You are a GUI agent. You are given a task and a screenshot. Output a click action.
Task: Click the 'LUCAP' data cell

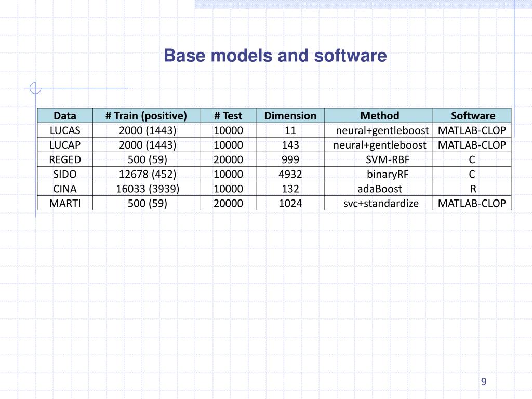65,145
